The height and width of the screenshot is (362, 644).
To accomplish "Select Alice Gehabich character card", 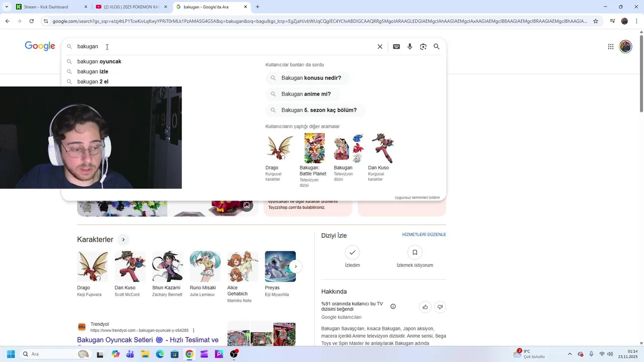I will pyautogui.click(x=243, y=278).
